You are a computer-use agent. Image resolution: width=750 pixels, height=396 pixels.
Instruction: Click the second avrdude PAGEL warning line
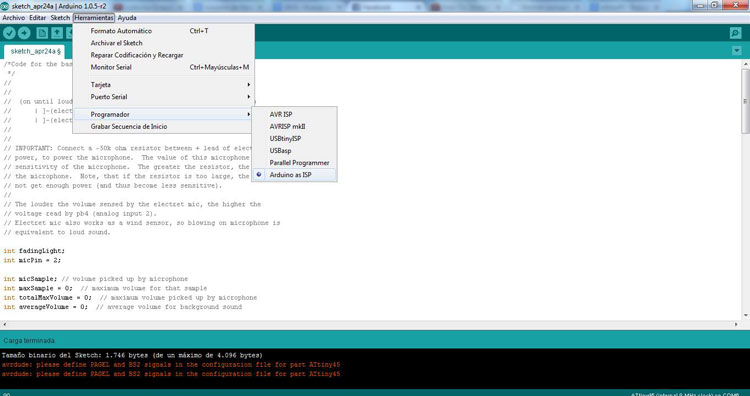click(x=171, y=374)
